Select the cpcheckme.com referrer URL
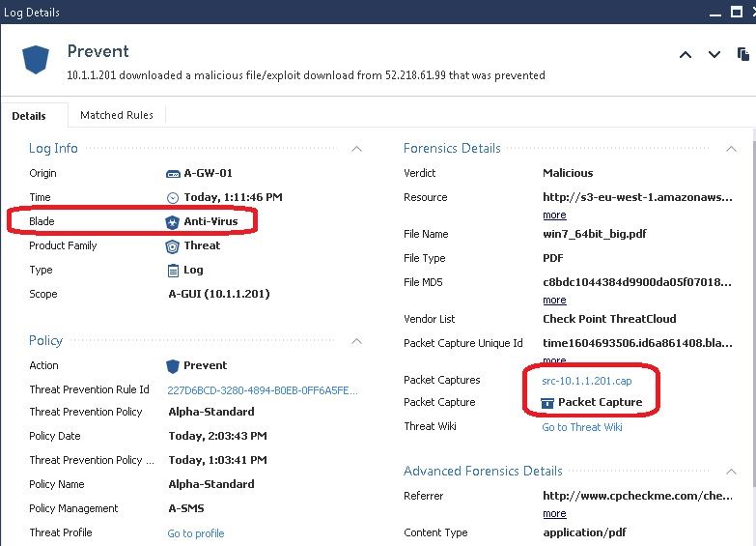 click(637, 496)
